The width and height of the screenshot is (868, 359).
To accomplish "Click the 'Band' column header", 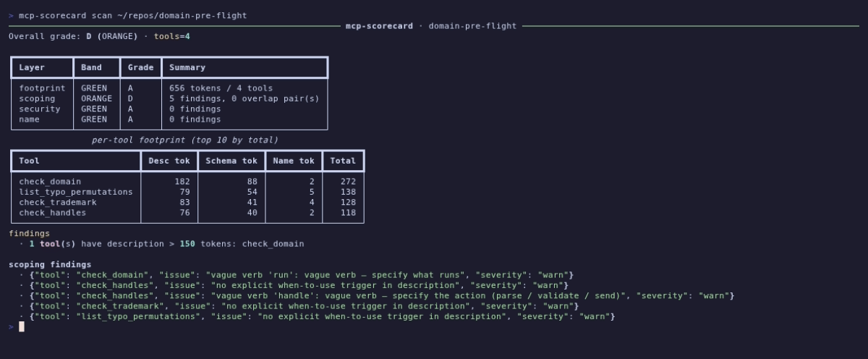I will (91, 67).
